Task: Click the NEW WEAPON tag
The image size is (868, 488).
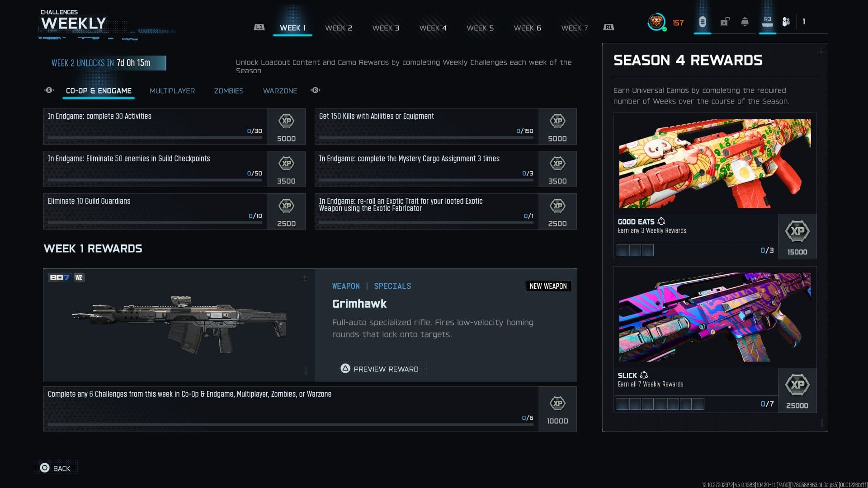Action: [x=548, y=286]
